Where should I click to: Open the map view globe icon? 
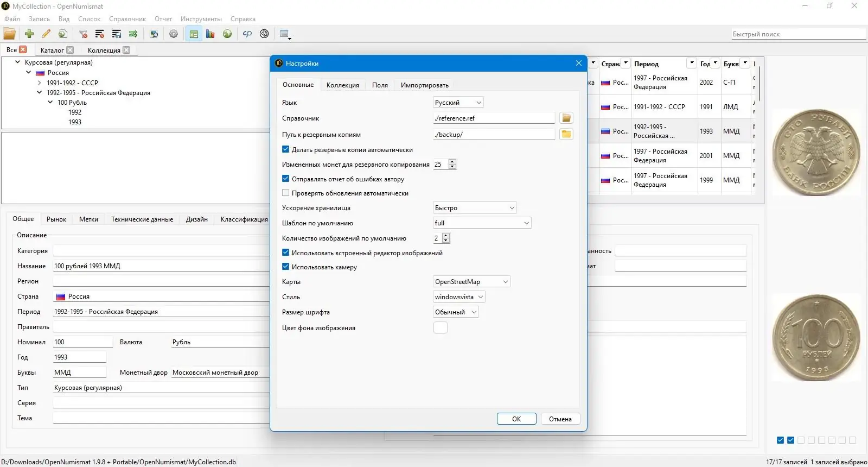point(227,34)
